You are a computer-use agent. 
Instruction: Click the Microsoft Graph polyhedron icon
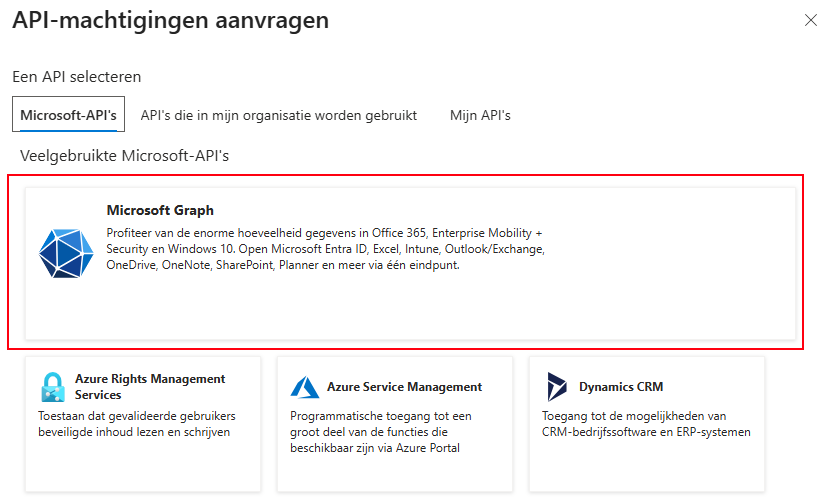[66, 253]
